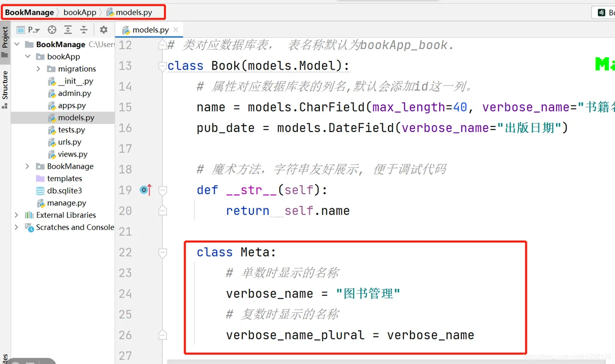
Task: Expand the BookManage folder above templates
Action: tap(28, 166)
